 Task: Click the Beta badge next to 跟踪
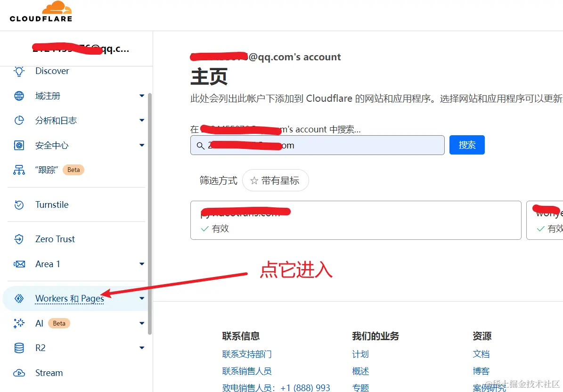73,170
